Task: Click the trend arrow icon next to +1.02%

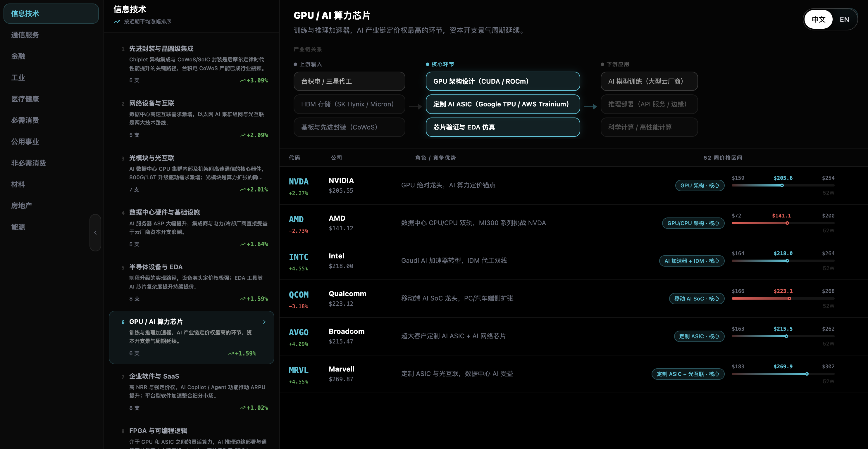Action: 243,408
